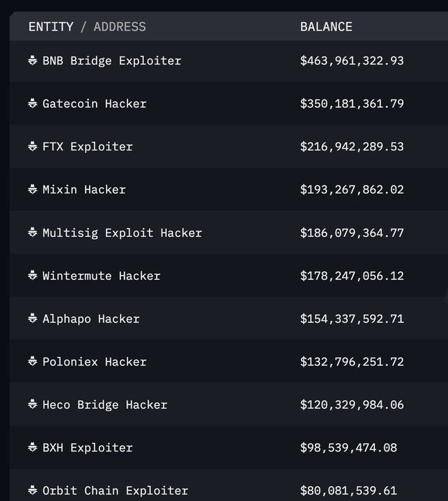Click the hacker icon beside BNB Bridge Exploiter

click(x=33, y=60)
